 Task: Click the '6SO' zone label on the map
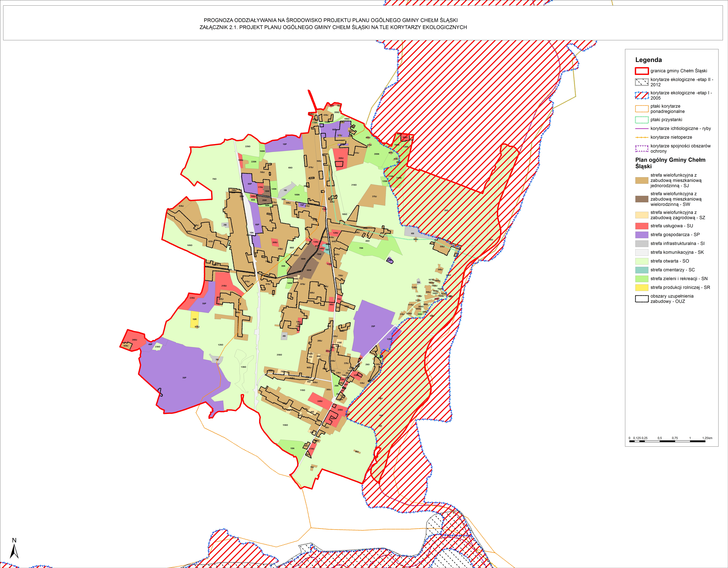coord(290,168)
